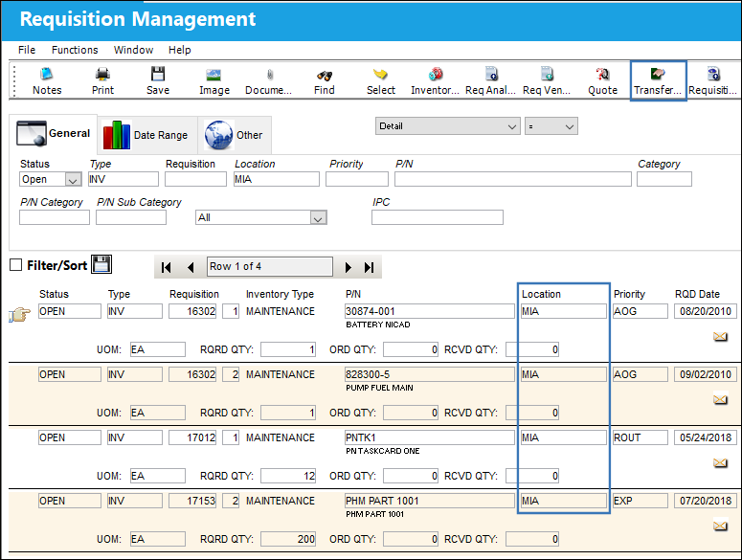Go to first row navigation arrow
This screenshot has height=560, width=742.
166,267
